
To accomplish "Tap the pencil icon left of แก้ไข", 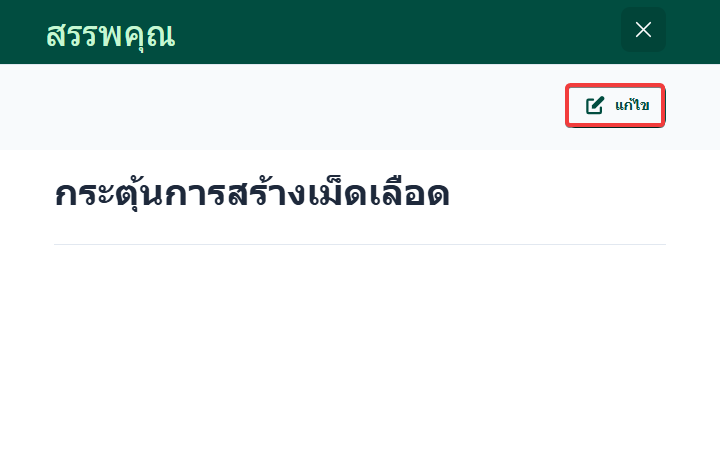I will coord(595,105).
